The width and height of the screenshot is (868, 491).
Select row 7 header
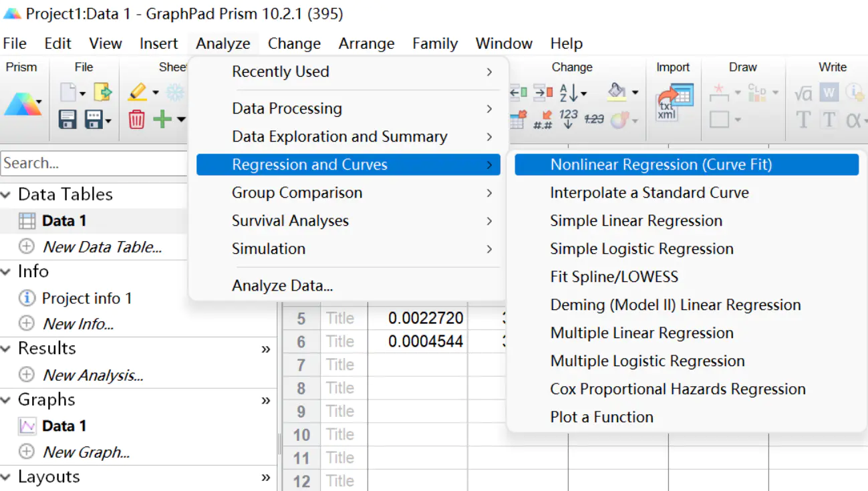click(301, 365)
